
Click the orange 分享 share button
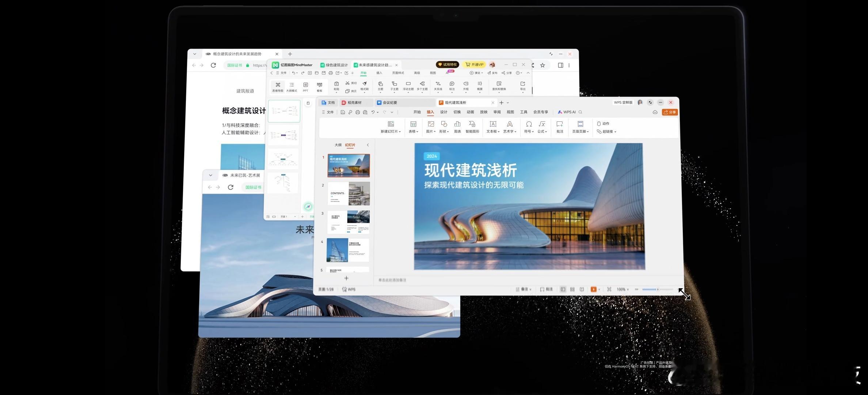670,112
